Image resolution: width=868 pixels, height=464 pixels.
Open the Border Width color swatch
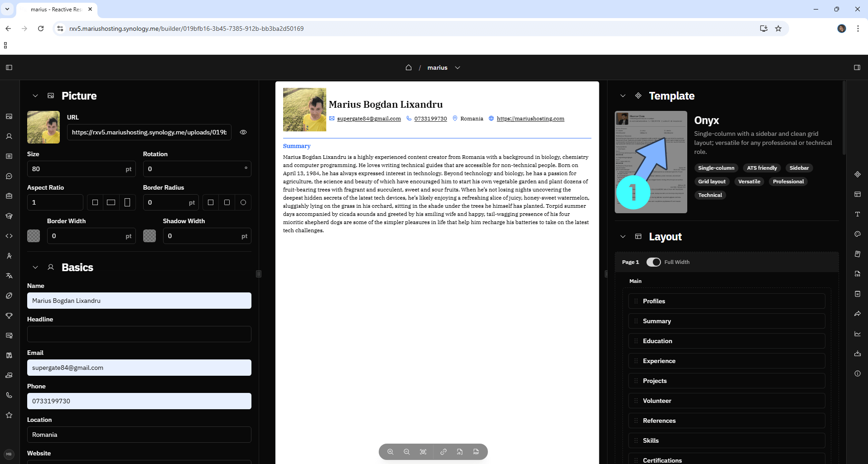click(33, 235)
